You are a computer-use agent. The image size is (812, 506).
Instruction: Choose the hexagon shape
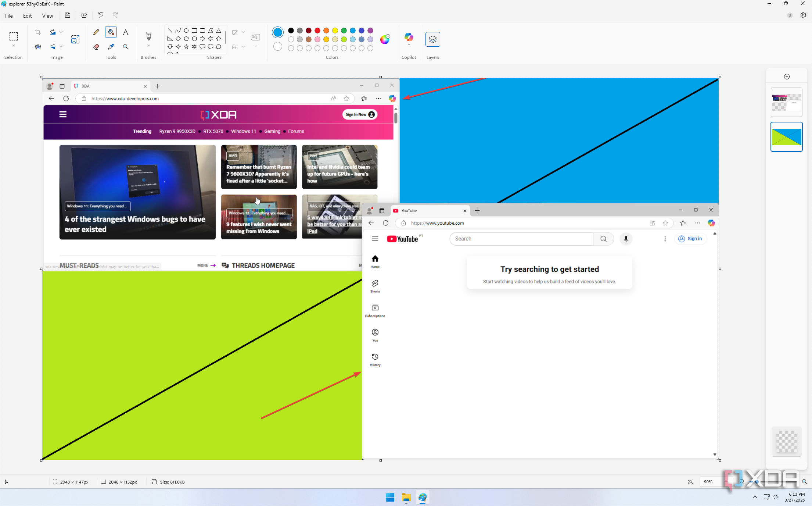click(x=194, y=39)
